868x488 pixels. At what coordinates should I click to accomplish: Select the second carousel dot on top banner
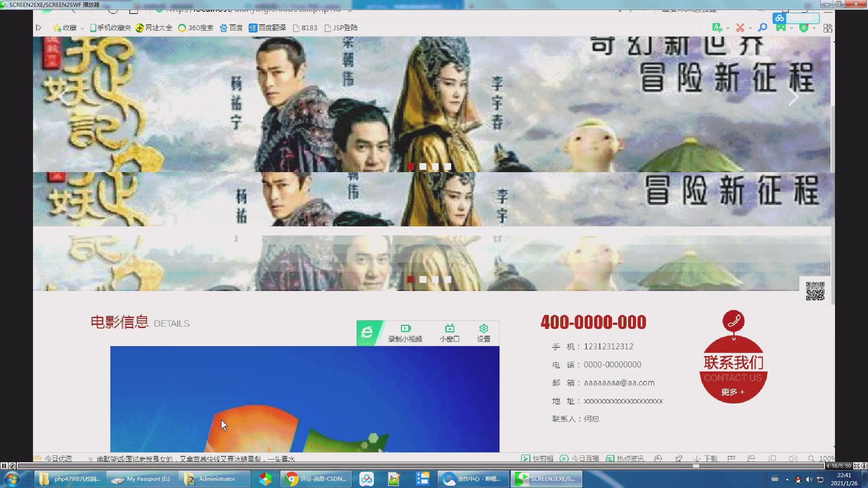click(x=423, y=167)
